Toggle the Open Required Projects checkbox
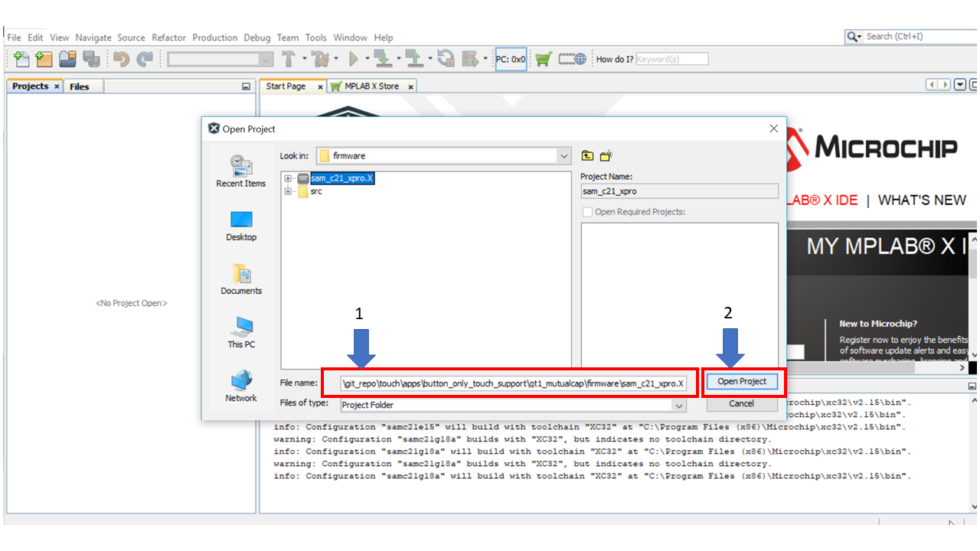 pos(587,212)
